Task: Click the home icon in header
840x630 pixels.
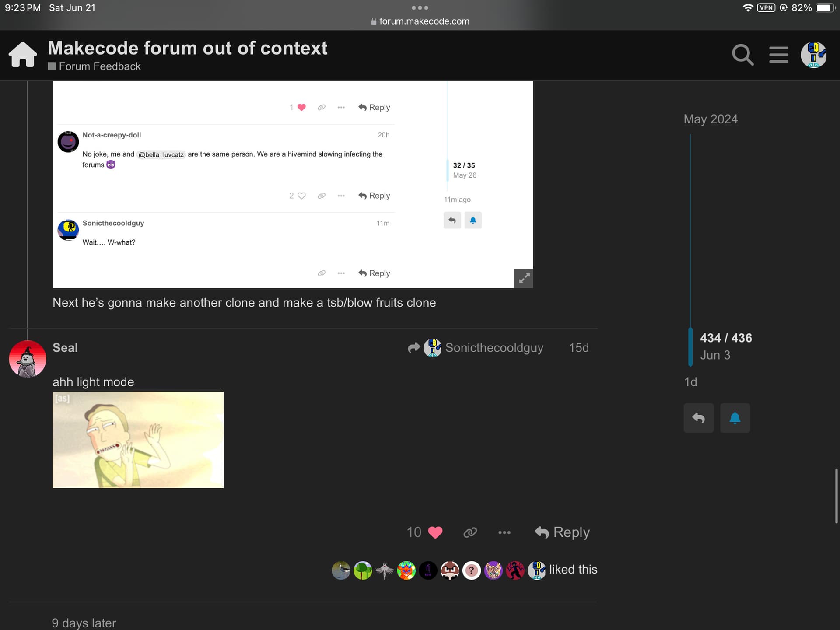Action: pos(23,55)
